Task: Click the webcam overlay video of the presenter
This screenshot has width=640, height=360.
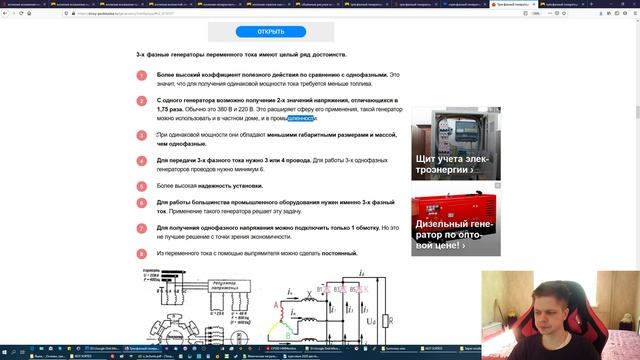Action: tap(560, 316)
